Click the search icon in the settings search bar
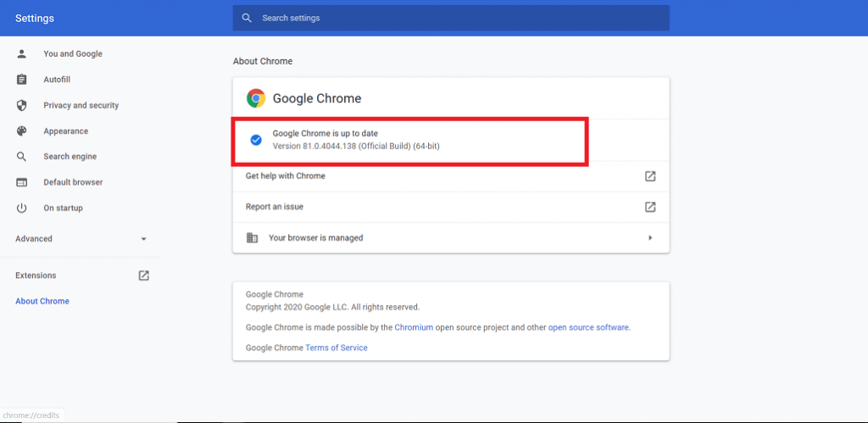This screenshot has width=868, height=423. coord(247,19)
